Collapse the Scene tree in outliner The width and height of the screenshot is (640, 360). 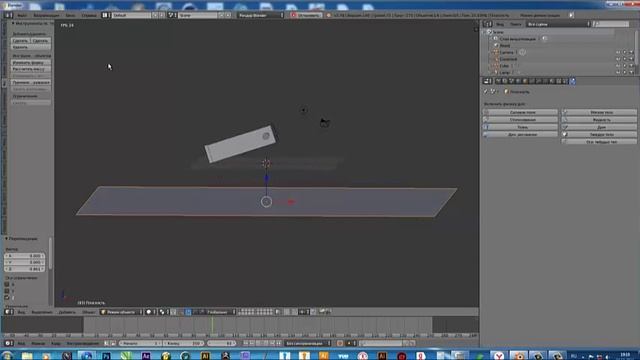485,32
